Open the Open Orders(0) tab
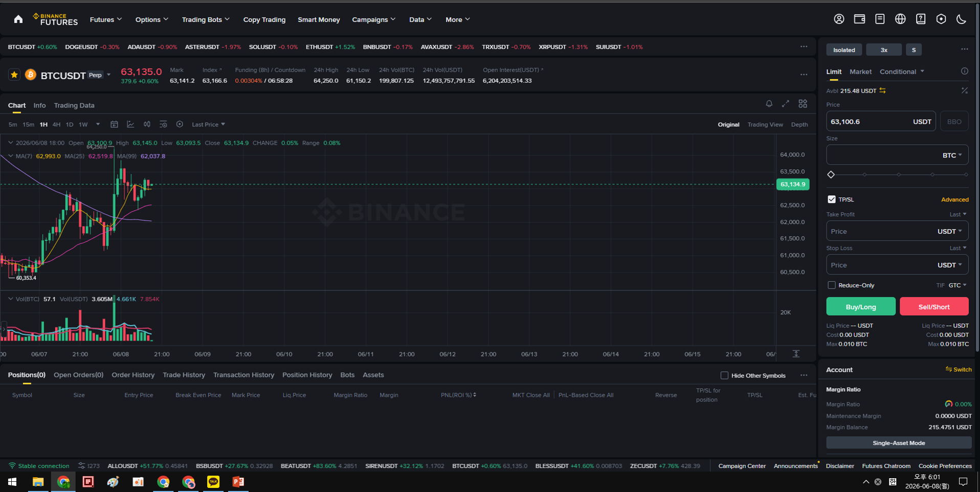 tap(78, 375)
